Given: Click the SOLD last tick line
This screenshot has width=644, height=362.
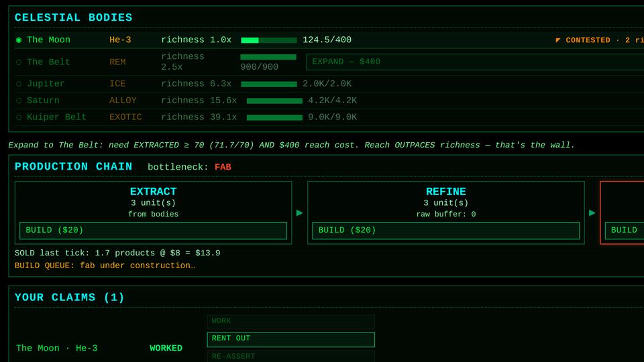Looking at the screenshot, I should pyautogui.click(x=117, y=253).
